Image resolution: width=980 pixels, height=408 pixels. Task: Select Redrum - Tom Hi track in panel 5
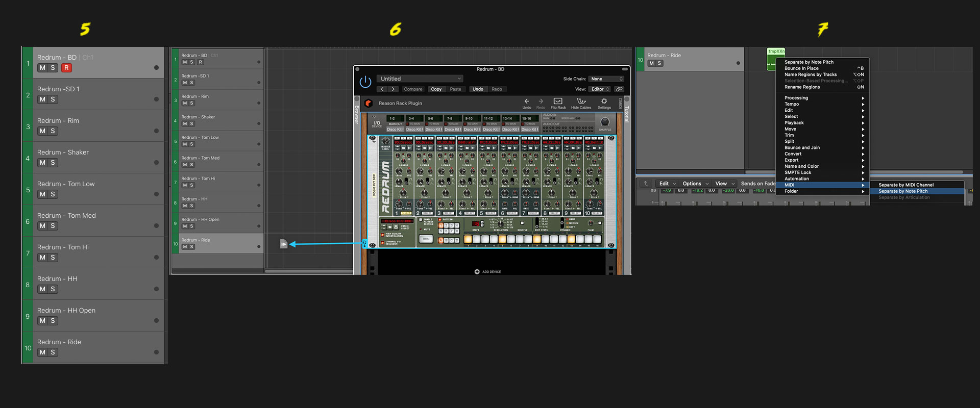[93, 253]
